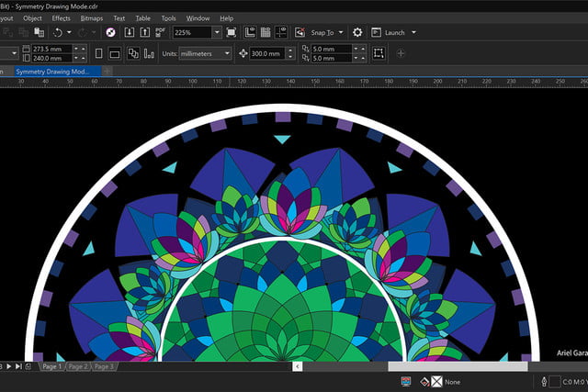
Task: Toggle the Show guidelines icon
Action: pyautogui.click(x=281, y=33)
